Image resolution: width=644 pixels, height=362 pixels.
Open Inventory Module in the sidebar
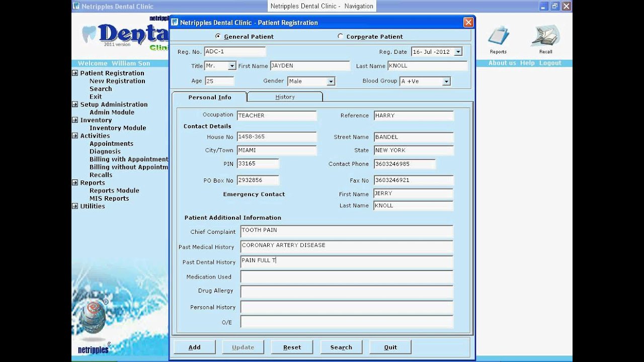[x=118, y=128]
